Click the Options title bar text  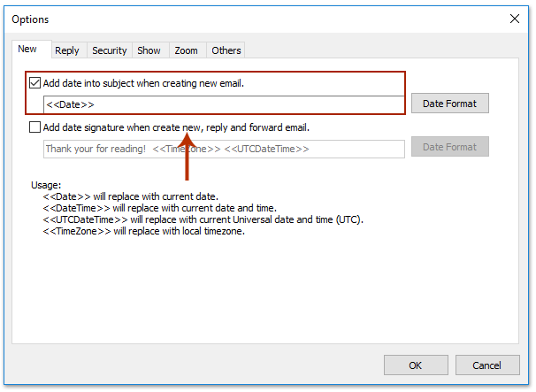pos(31,19)
